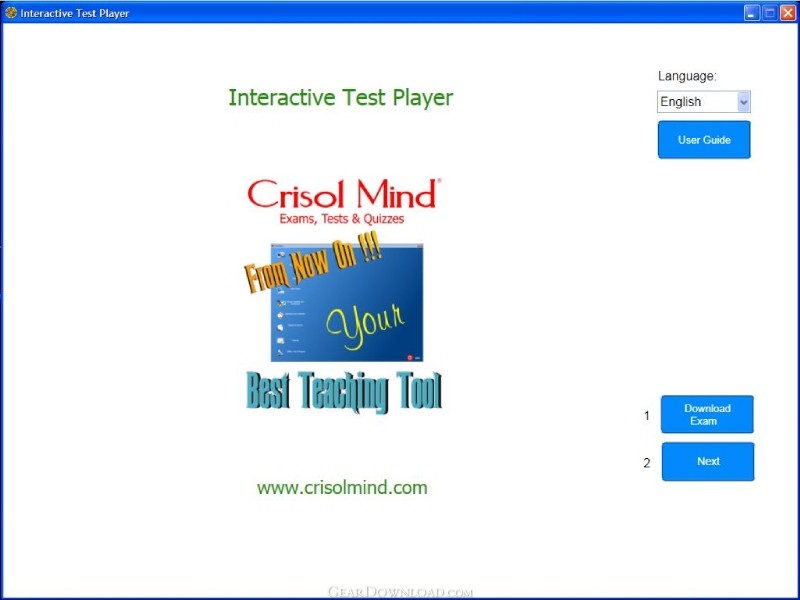Click the green 'Interactive Test Player' heading
This screenshot has height=600, width=800.
[340, 97]
